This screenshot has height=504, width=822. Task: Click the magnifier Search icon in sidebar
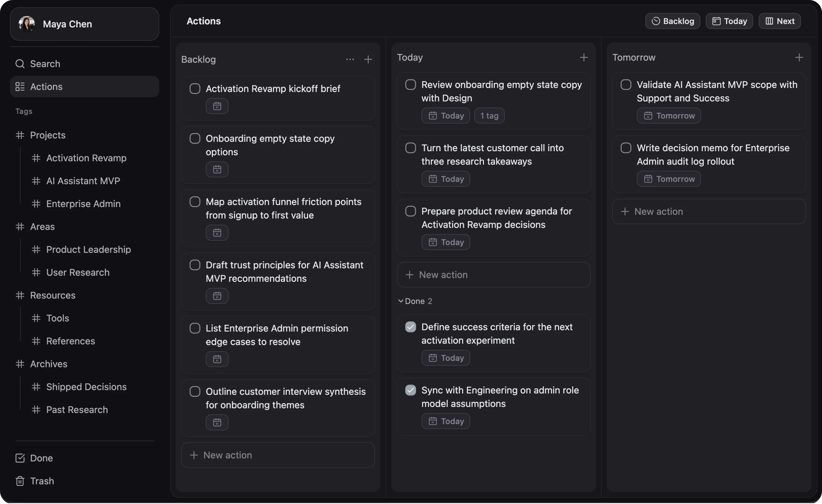(x=20, y=64)
